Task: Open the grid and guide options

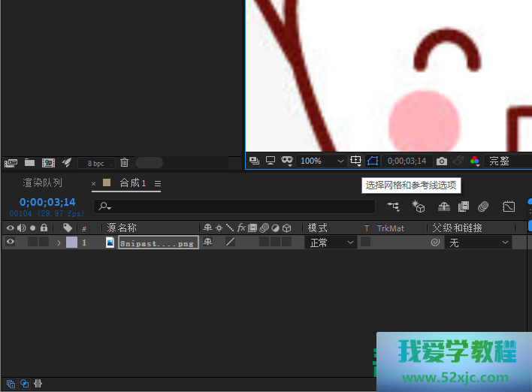Action: pos(356,161)
